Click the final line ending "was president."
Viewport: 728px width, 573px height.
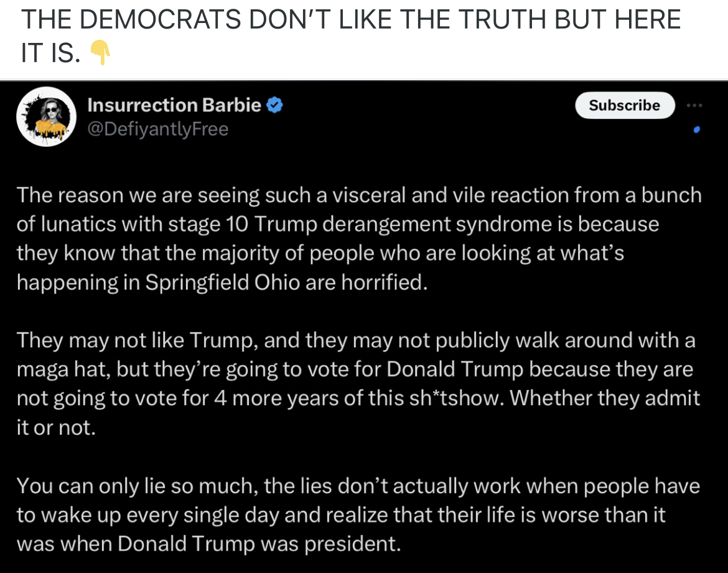pyautogui.click(x=208, y=544)
